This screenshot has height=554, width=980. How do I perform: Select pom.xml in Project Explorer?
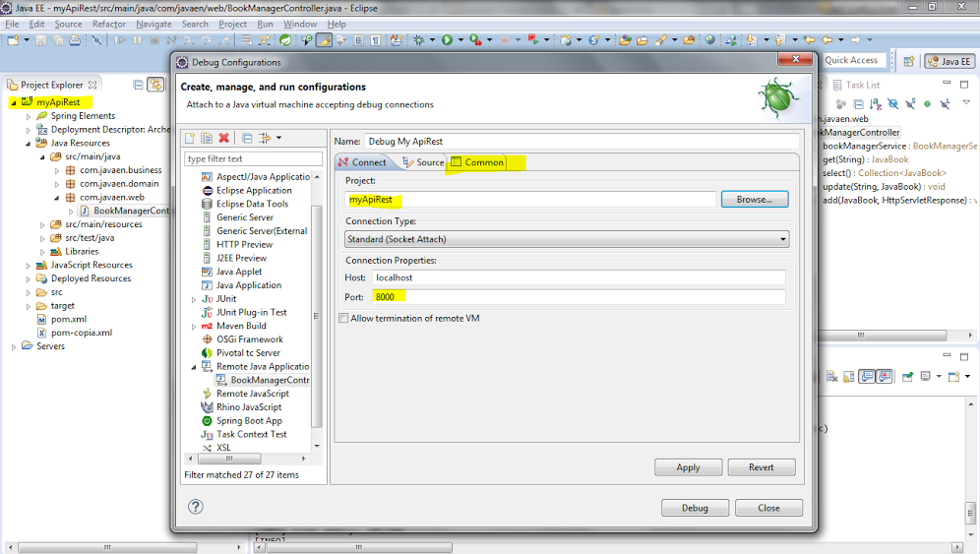coord(61,320)
